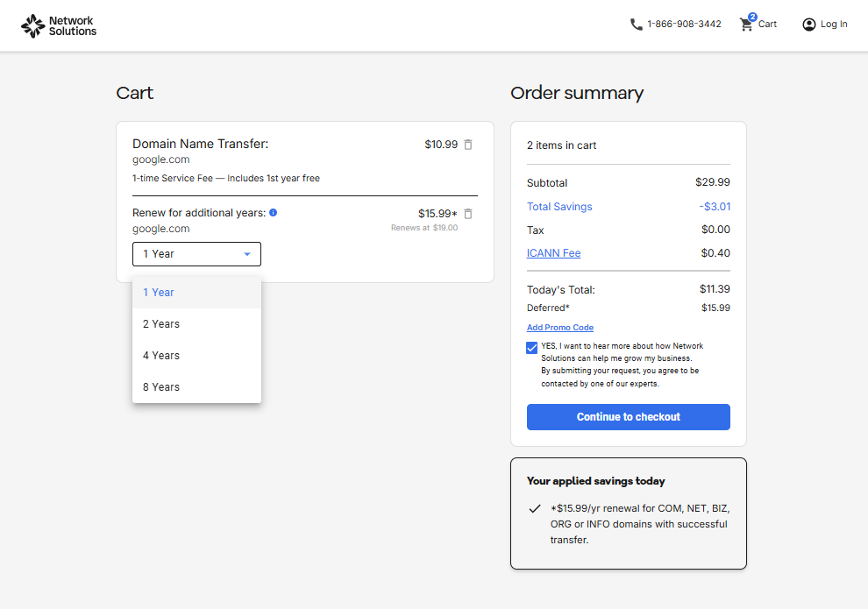Screen dimensions: 868x609
Task: Click the Network Solutions logo
Action: coord(58,25)
